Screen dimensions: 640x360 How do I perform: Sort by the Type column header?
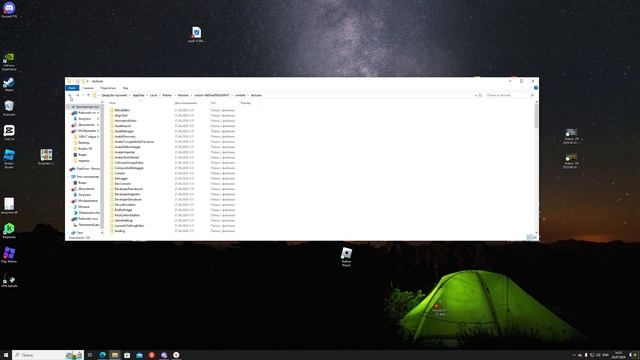[213, 103]
